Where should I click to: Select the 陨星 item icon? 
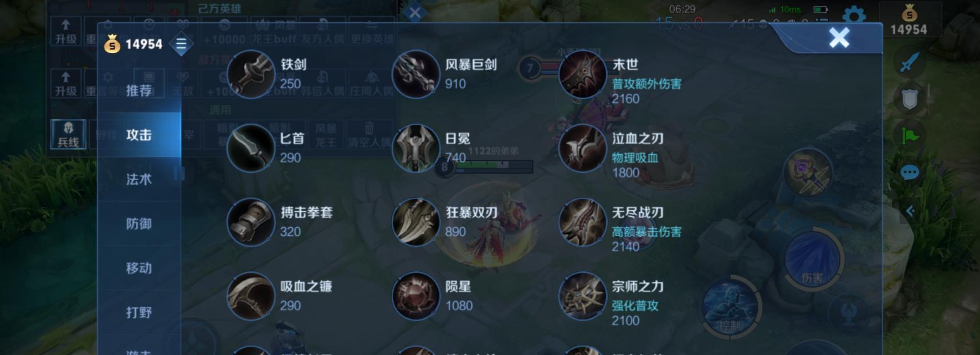pyautogui.click(x=416, y=296)
